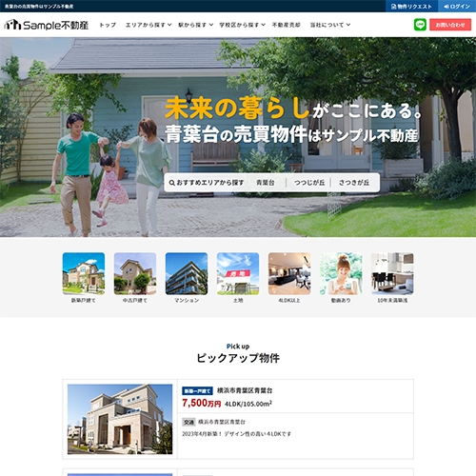The image size is (476, 476).
Task: Open the 4LDK以上 category icon
Action: coord(289,273)
